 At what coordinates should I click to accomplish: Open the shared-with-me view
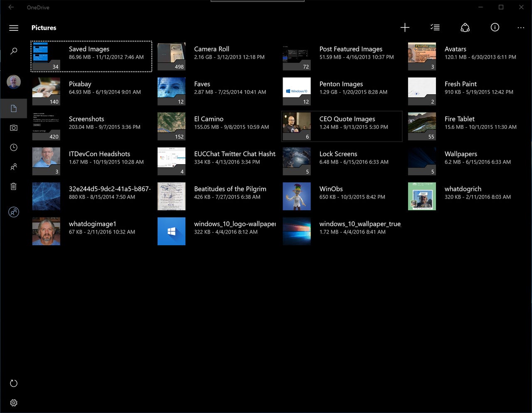click(x=14, y=167)
